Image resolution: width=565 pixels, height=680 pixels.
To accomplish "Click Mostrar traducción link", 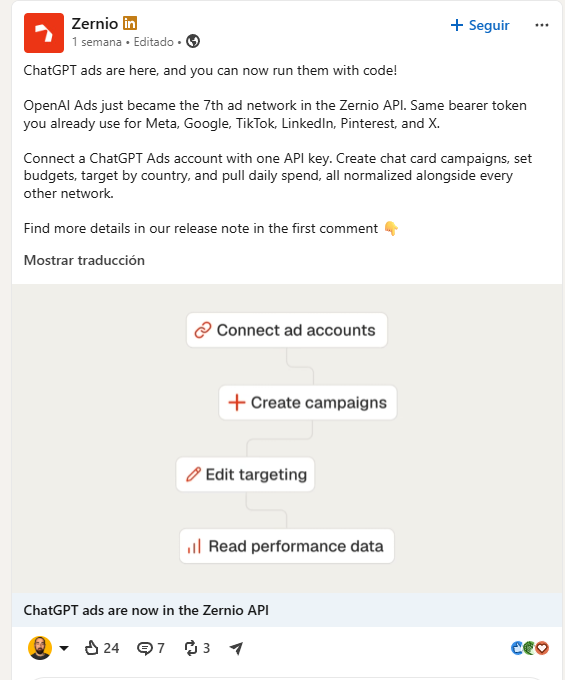I will click(84, 260).
